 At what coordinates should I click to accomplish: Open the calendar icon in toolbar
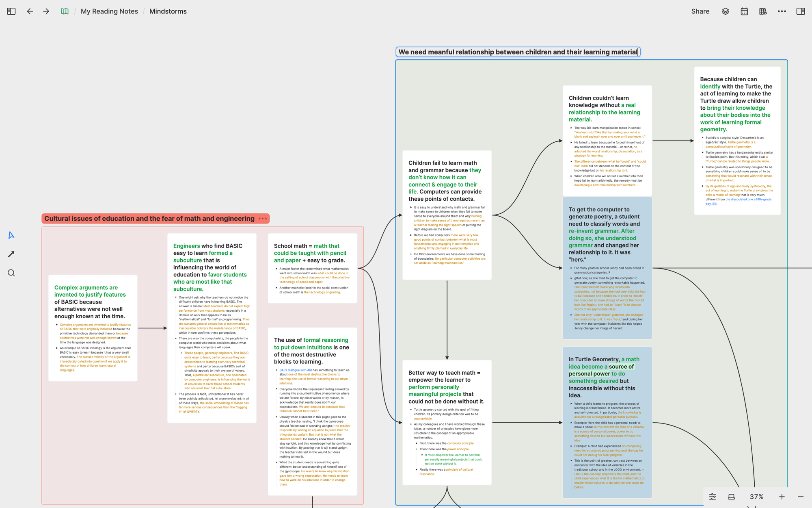pyautogui.click(x=744, y=11)
